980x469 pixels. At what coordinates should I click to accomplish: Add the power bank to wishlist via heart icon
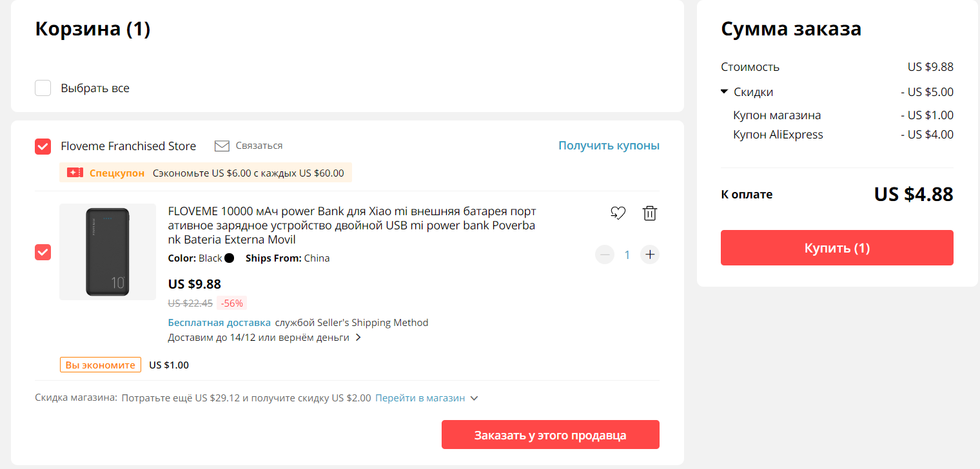coord(618,213)
